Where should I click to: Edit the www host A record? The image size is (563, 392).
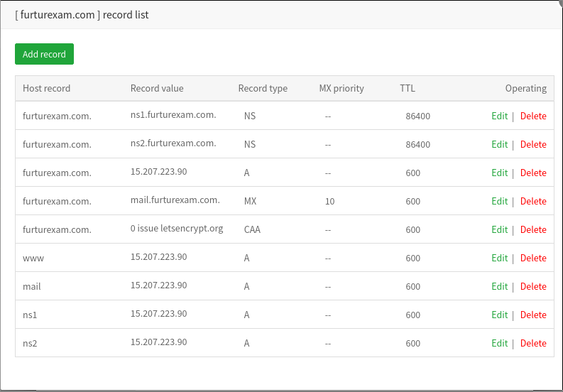(499, 258)
